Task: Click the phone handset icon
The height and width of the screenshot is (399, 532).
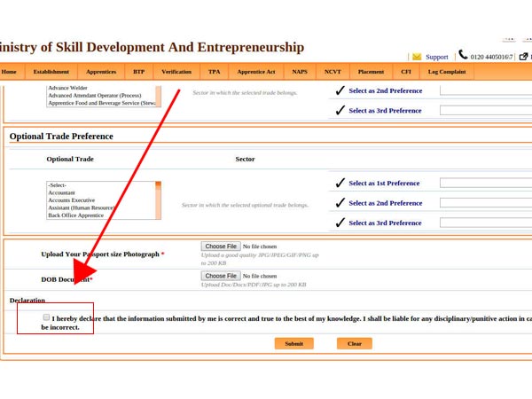Action: tap(463, 55)
